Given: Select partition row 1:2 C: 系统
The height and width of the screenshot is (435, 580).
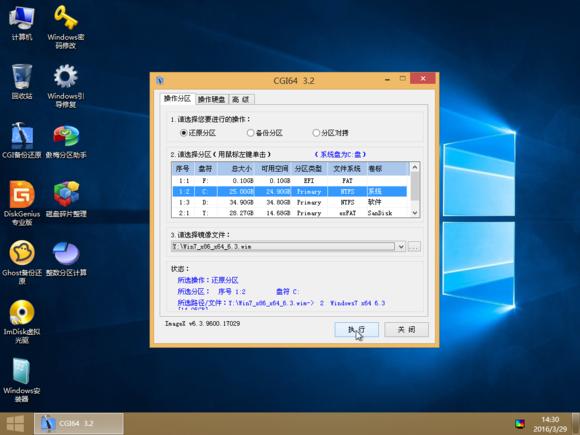Looking at the screenshot, I should point(290,191).
